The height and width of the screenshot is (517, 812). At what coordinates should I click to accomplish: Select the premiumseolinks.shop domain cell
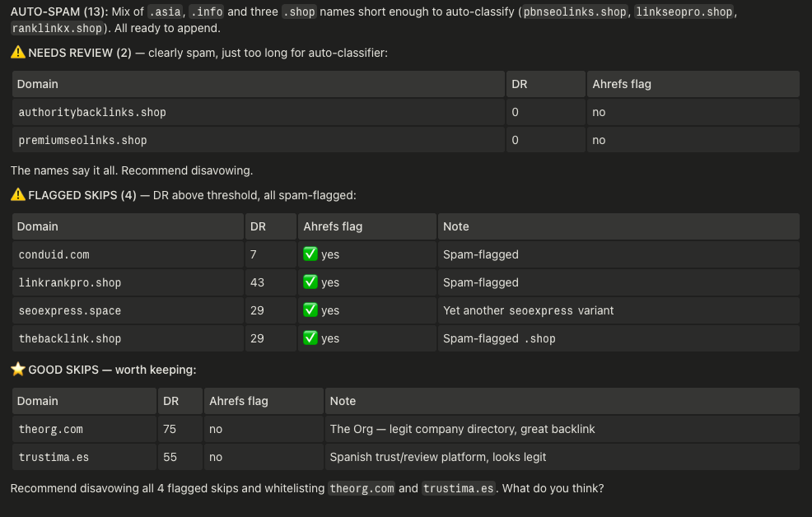coord(259,140)
